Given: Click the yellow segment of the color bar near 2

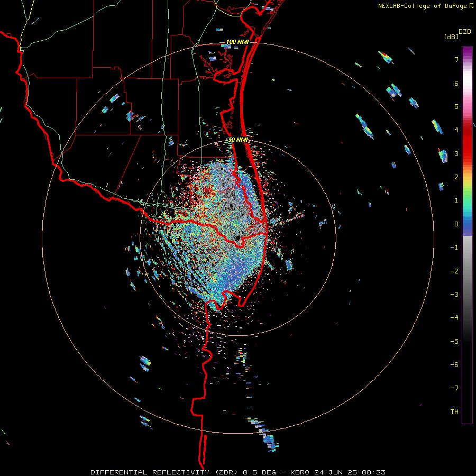Looking at the screenshot, I should (x=467, y=179).
